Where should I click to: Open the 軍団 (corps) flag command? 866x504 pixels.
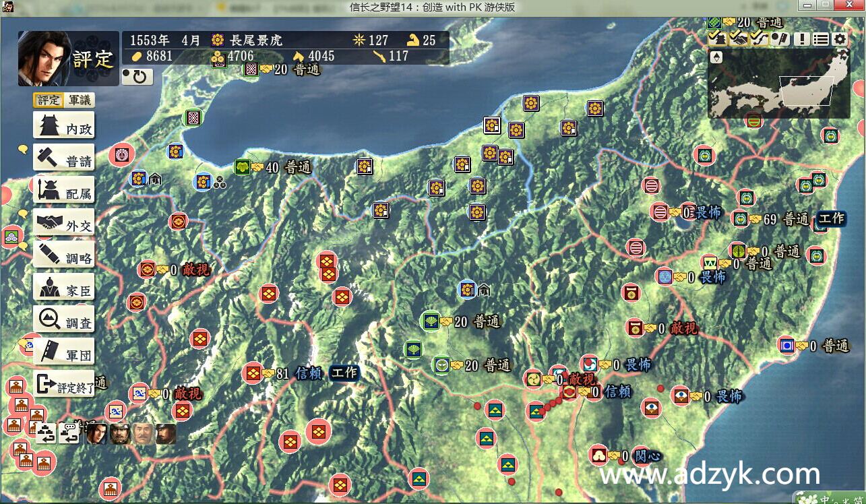click(x=64, y=351)
